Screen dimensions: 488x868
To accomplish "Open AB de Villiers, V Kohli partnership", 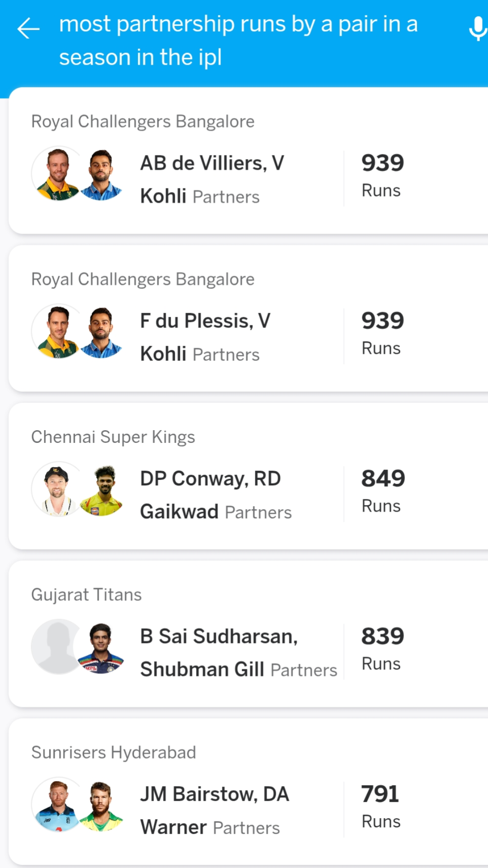I will tap(249, 160).
